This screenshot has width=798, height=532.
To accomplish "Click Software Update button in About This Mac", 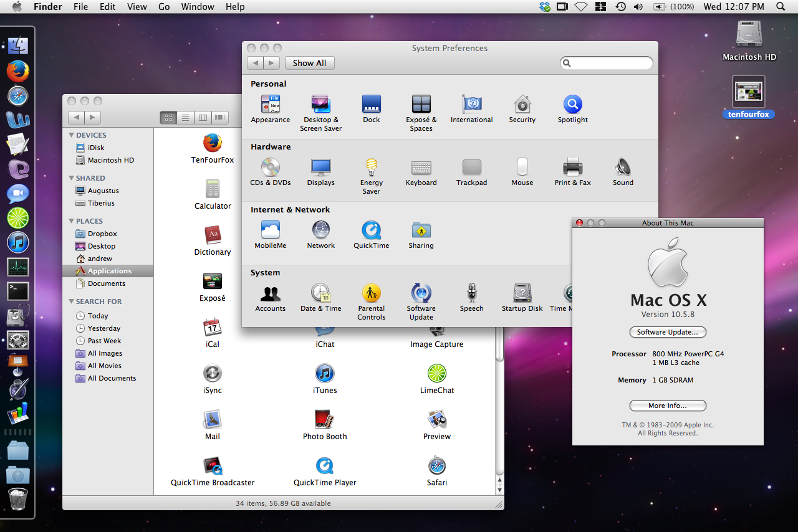I will point(668,332).
